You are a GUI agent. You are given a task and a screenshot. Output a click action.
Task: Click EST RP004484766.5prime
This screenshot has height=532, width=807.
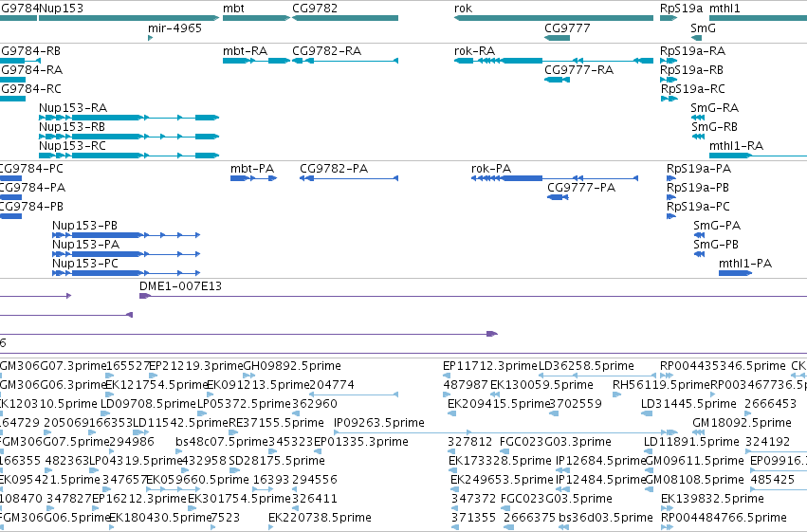point(667,527)
